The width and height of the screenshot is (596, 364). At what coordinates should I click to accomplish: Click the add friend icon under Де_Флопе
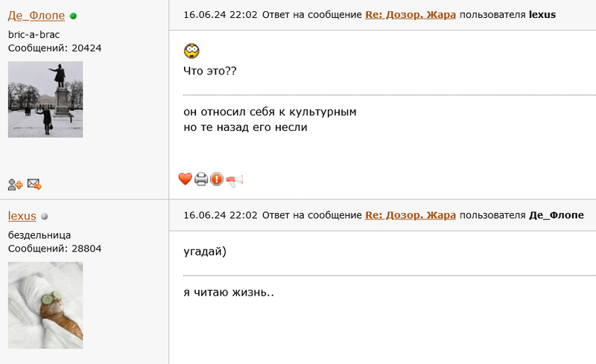point(15,185)
